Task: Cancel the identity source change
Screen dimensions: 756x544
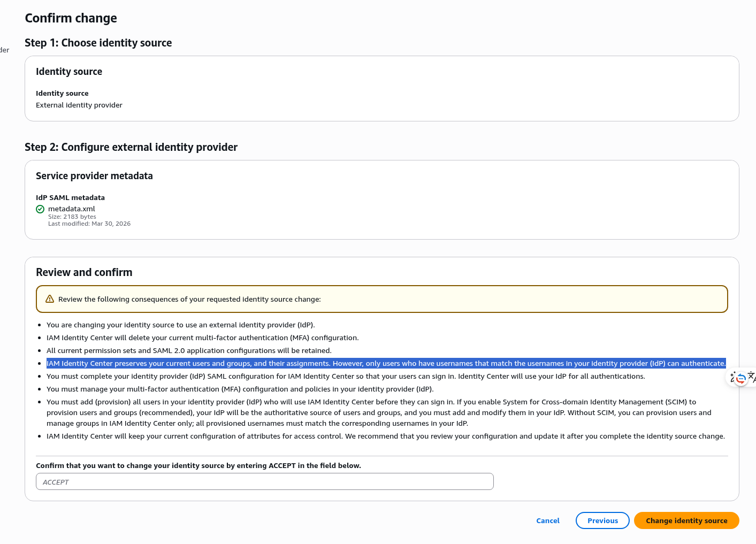Action: tap(547, 520)
